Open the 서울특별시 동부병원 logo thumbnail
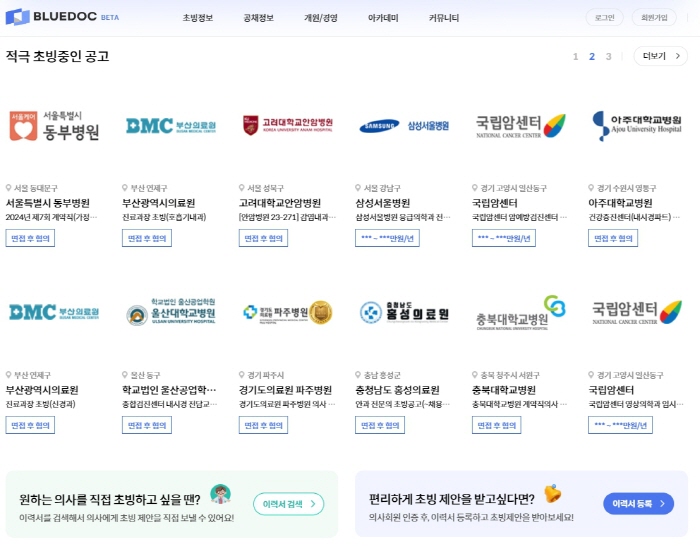Screen dimensions: 700x549 pyautogui.click(x=54, y=126)
